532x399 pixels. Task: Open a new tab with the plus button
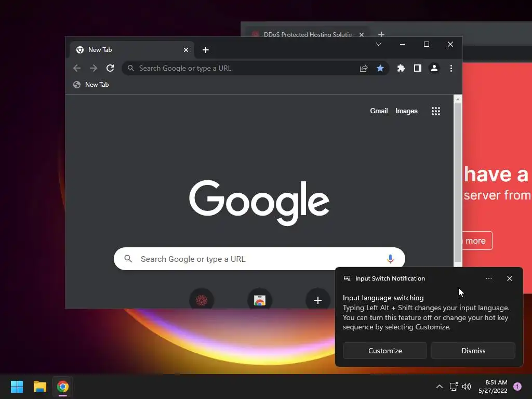[206, 50]
